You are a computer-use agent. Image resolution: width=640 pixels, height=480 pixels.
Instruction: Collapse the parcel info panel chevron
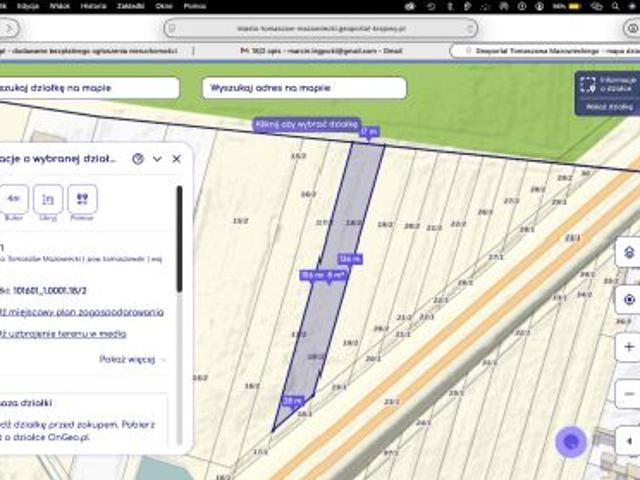(x=157, y=158)
